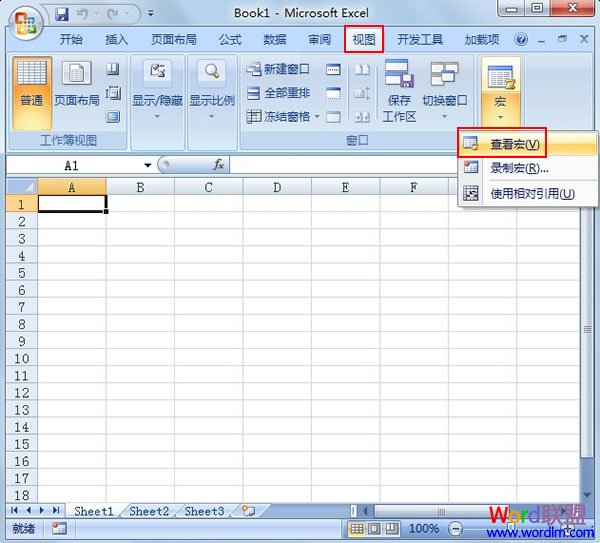Switch to Sheet1 tab
This screenshot has width=600, height=543.
[94, 511]
